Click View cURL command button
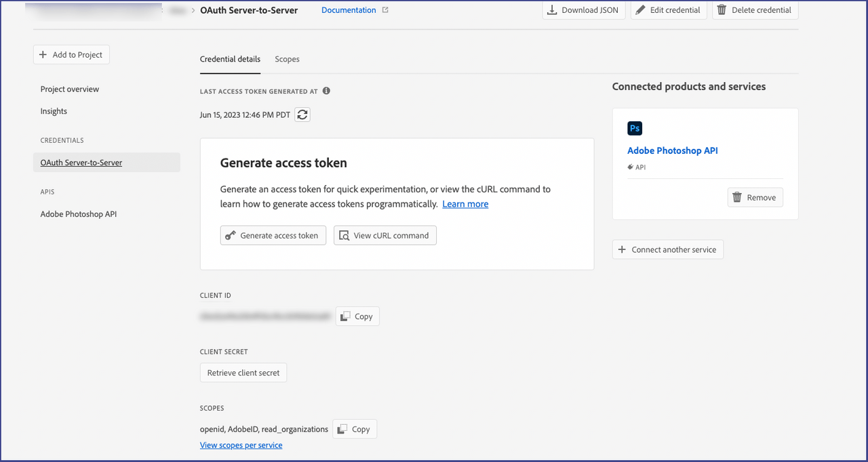 385,235
